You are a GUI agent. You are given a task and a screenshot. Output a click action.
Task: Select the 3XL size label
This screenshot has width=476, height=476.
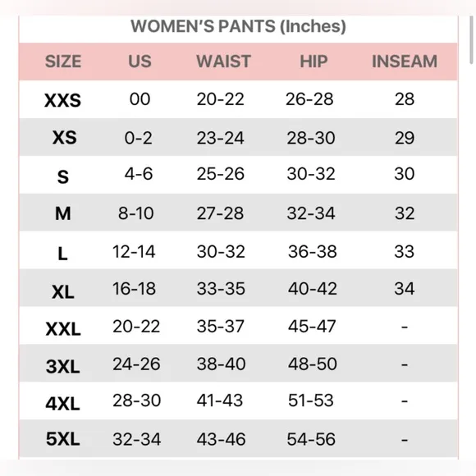[63, 366]
